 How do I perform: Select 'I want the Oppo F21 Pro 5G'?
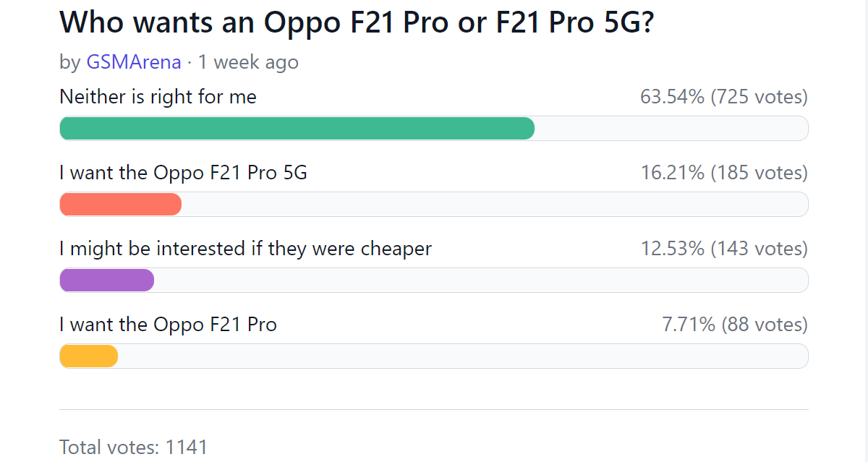183,173
